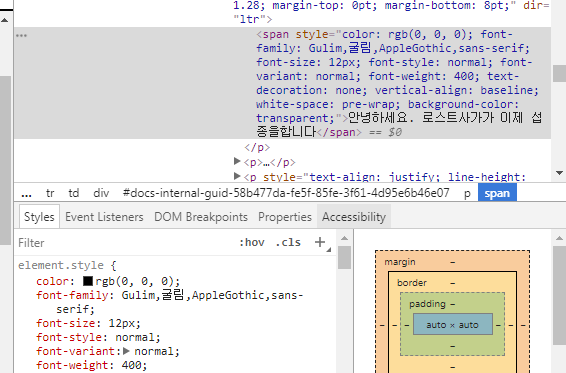566x373 pixels.
Task: Switch to the Properties tab
Action: [x=284, y=217]
